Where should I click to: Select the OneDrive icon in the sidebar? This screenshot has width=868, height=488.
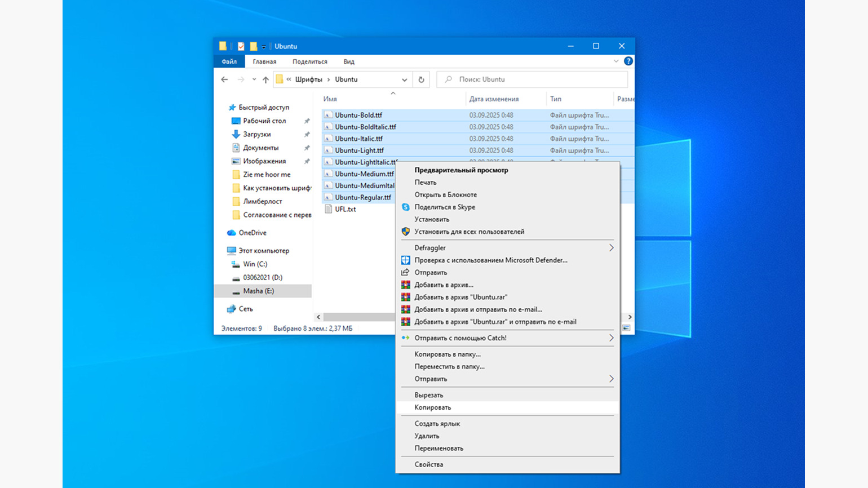coord(232,232)
